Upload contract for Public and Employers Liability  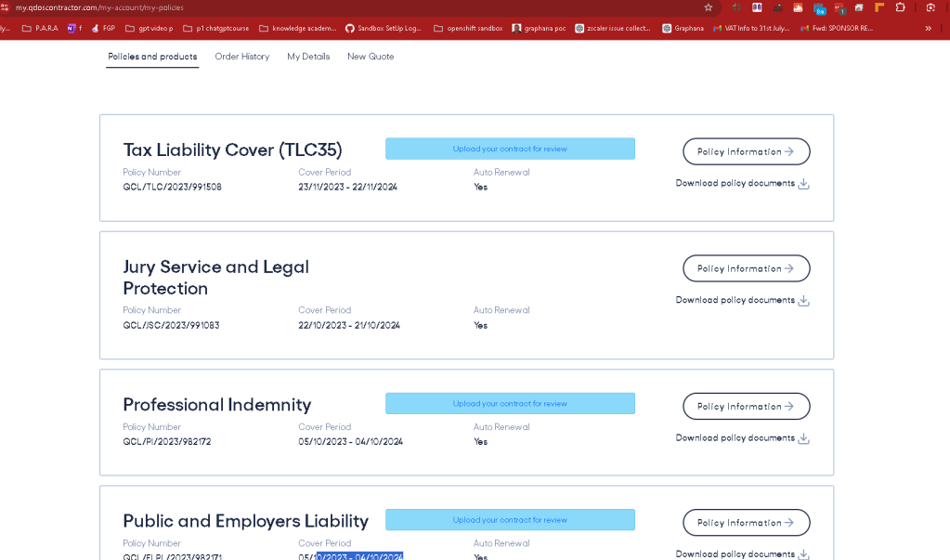510,520
